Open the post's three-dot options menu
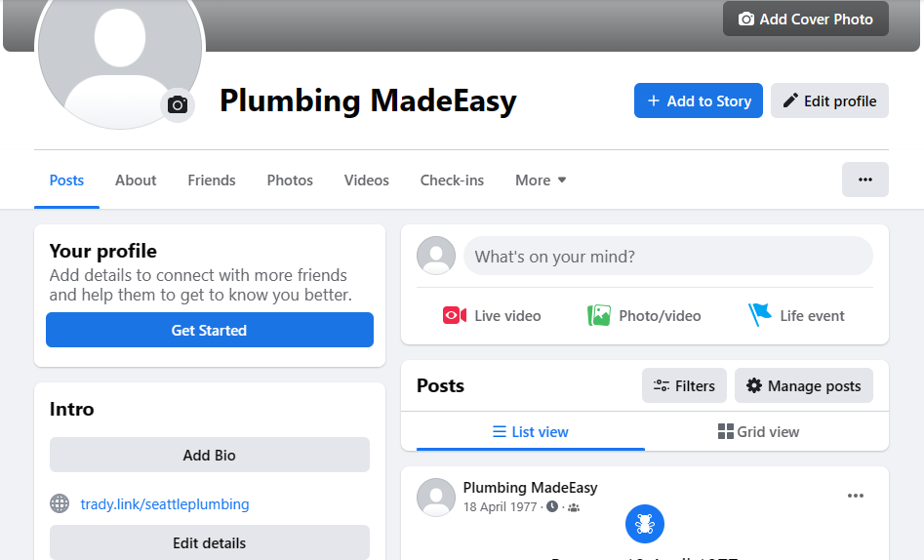 856,496
